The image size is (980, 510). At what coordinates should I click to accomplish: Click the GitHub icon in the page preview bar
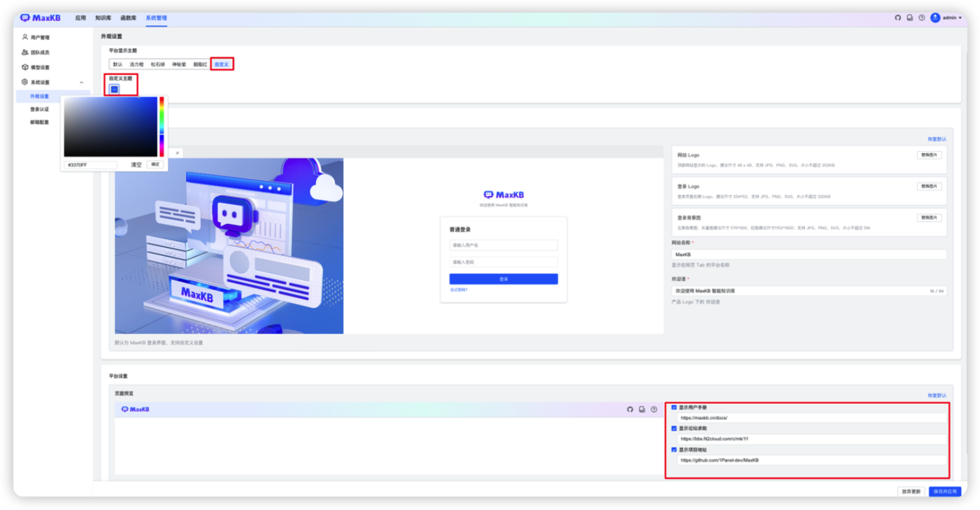(630, 410)
